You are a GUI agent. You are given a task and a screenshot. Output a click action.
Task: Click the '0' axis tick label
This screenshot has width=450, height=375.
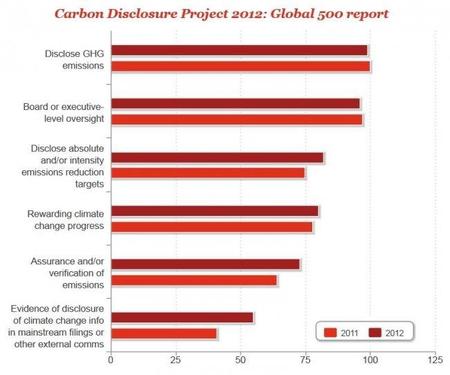click(111, 360)
